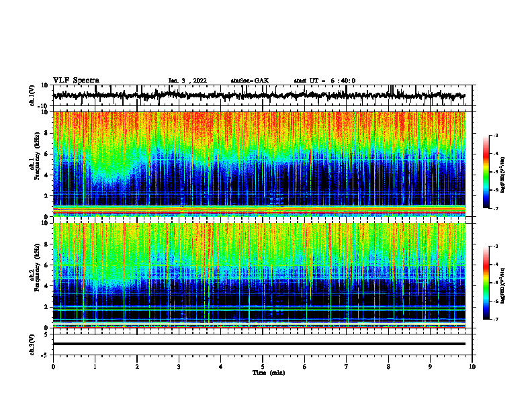
Task: Click the log(PSD) label beside ch.1 color scale
Action: (503, 175)
